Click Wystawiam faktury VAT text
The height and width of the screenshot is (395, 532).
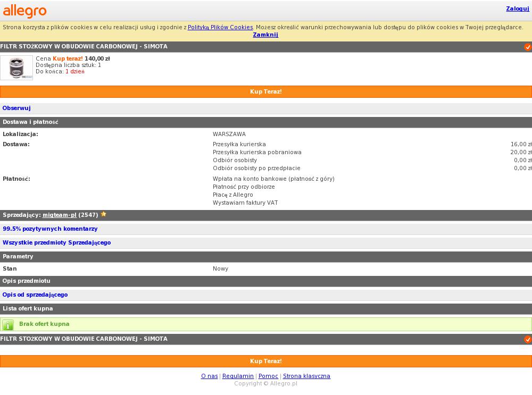point(245,203)
